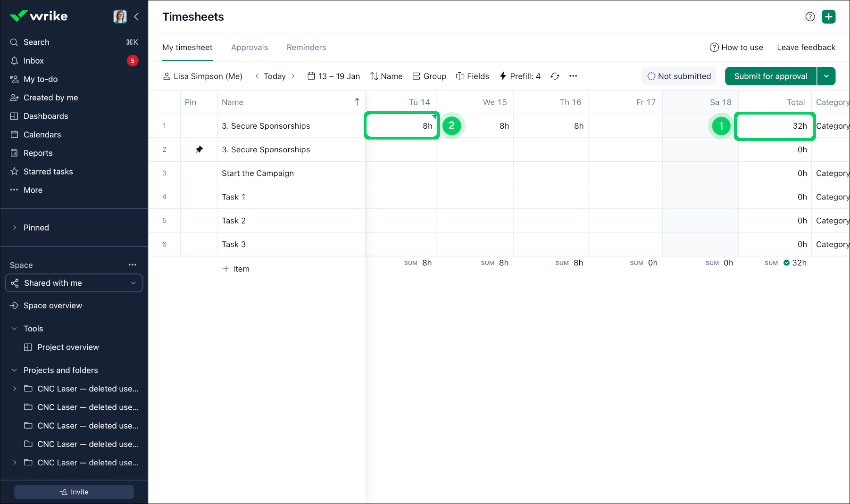Go to next week arrow

(293, 76)
